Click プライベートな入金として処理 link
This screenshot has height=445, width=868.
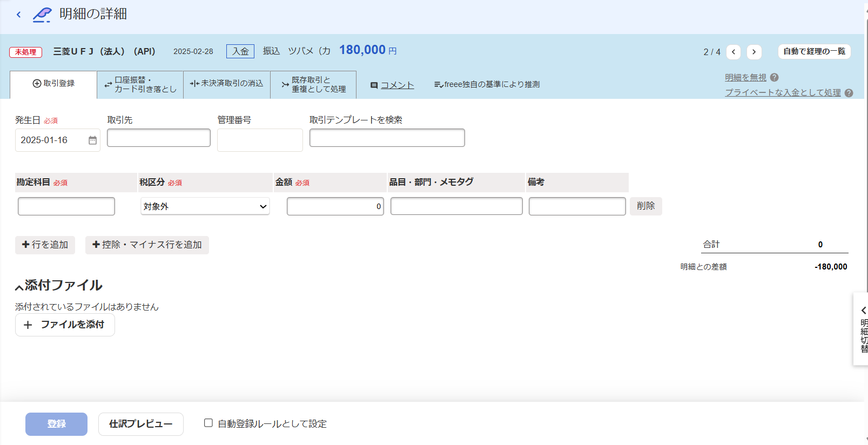click(783, 92)
